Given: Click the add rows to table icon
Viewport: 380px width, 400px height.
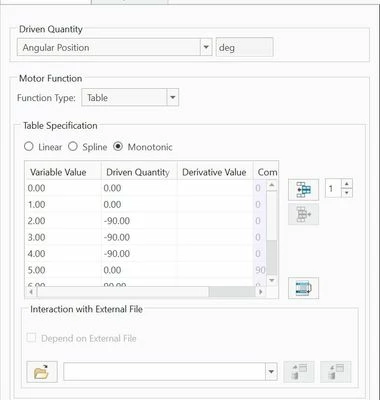Looking at the screenshot, I should point(303,190).
